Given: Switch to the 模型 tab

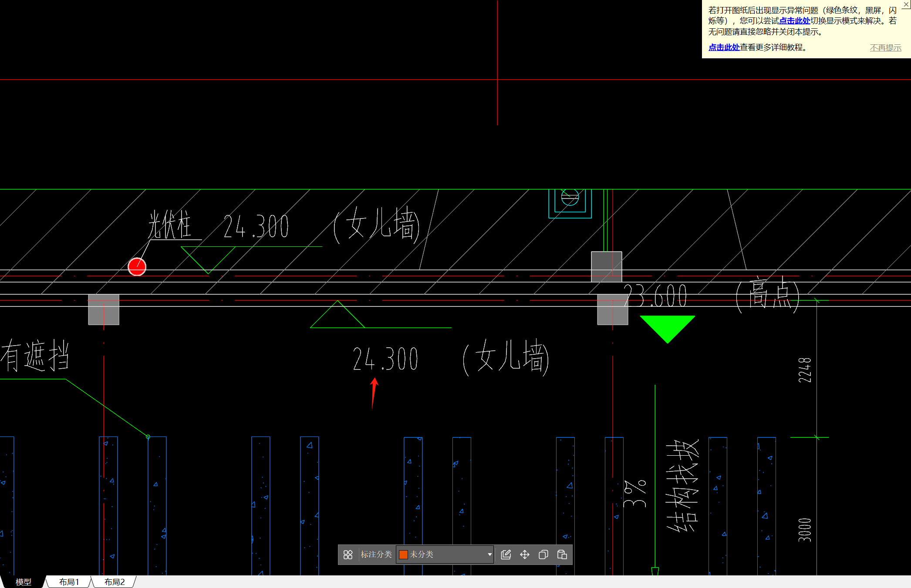Looking at the screenshot, I should point(24,582).
